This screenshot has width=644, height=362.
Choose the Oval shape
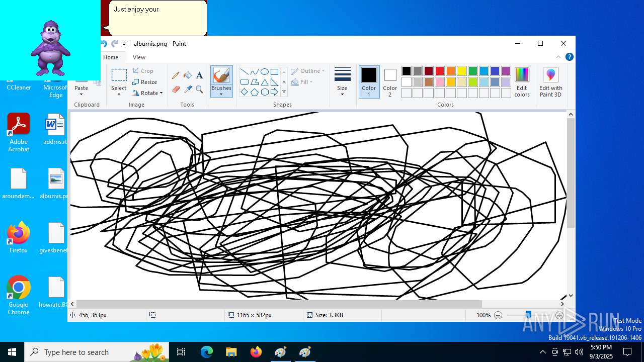pos(264,72)
